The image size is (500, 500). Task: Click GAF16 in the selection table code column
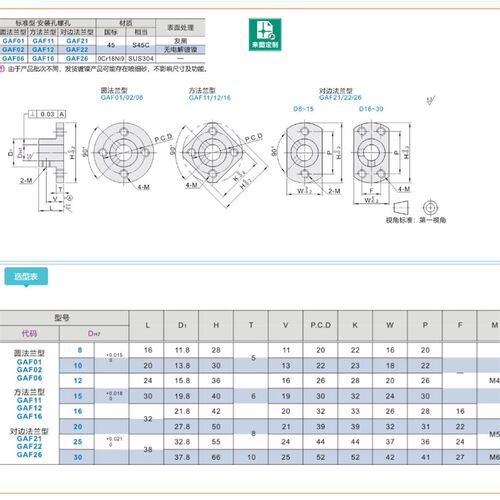coord(29,416)
